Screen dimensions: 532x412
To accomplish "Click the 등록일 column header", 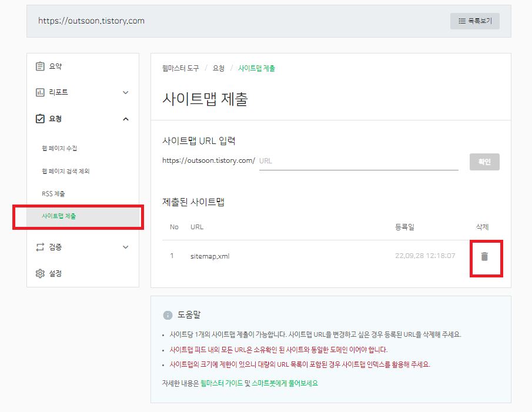I will 404,227.
